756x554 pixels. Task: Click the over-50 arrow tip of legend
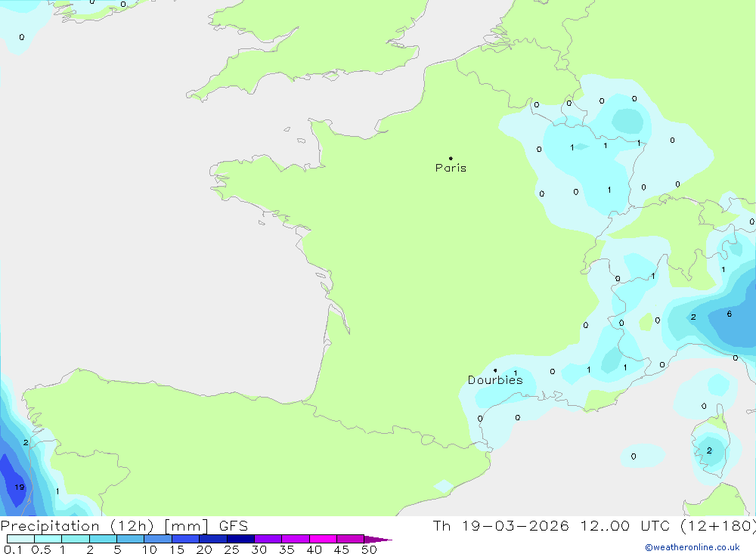(x=378, y=540)
